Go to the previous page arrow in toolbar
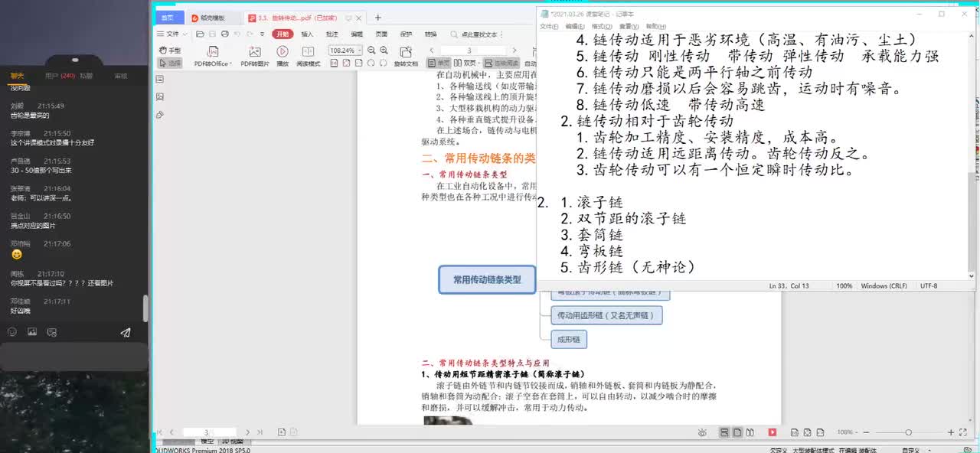This screenshot has height=453, width=980. coord(432,50)
